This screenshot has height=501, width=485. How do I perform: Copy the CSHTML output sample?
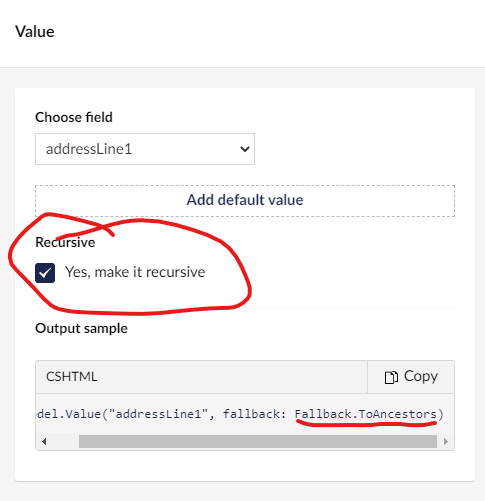pyautogui.click(x=411, y=377)
